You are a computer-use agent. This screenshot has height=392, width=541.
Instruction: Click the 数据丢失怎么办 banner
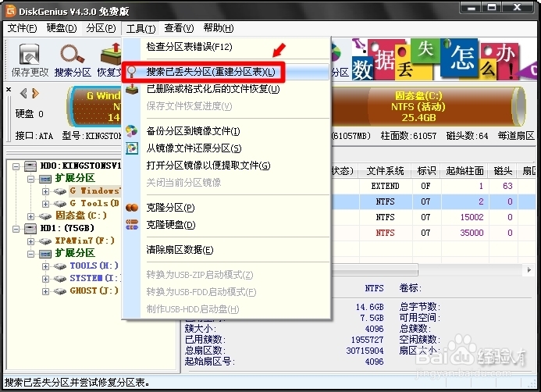pyautogui.click(x=443, y=59)
